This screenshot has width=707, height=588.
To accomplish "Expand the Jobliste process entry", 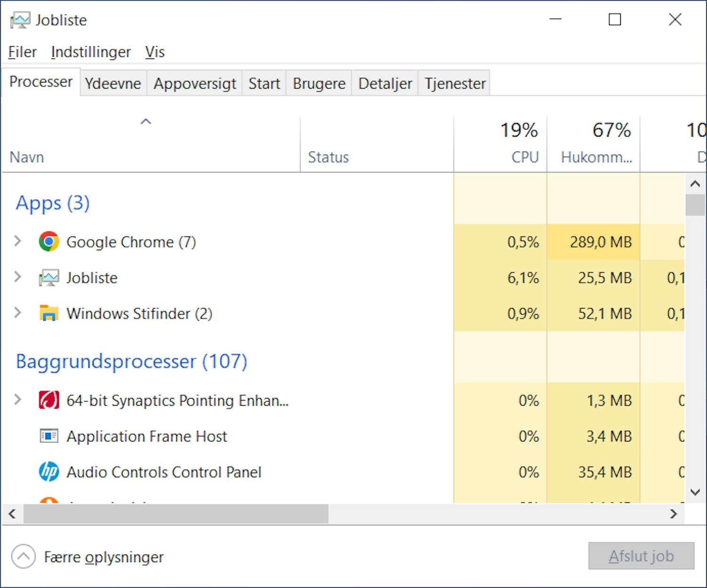I will click(x=18, y=278).
